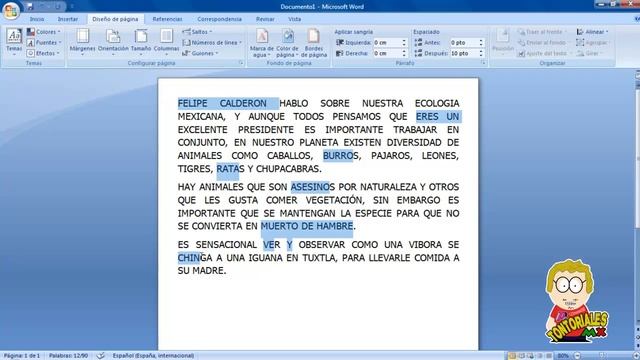This screenshot has width=640, height=360.
Task: Click the word CALDERON in the document
Action: [243, 103]
